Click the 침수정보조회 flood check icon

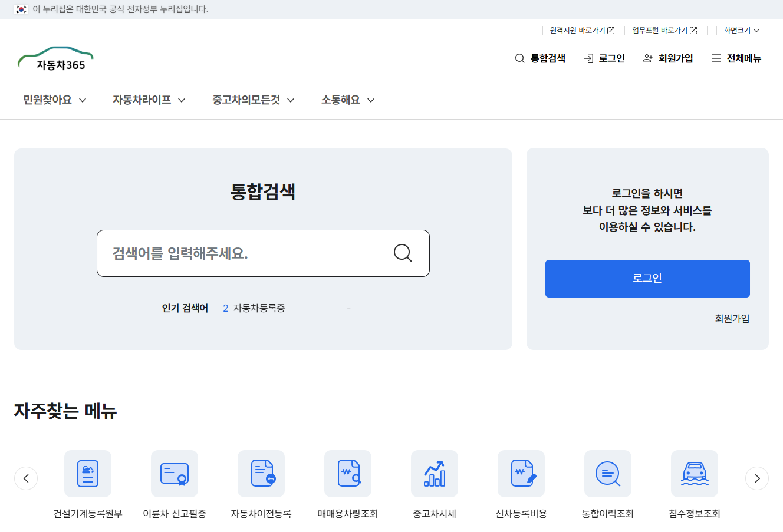click(x=694, y=473)
